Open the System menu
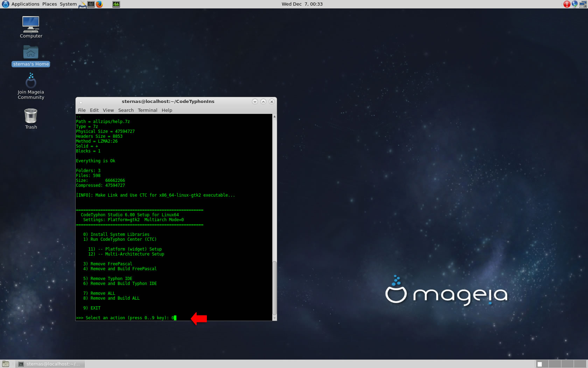Image resolution: width=588 pixels, height=368 pixels. click(68, 4)
